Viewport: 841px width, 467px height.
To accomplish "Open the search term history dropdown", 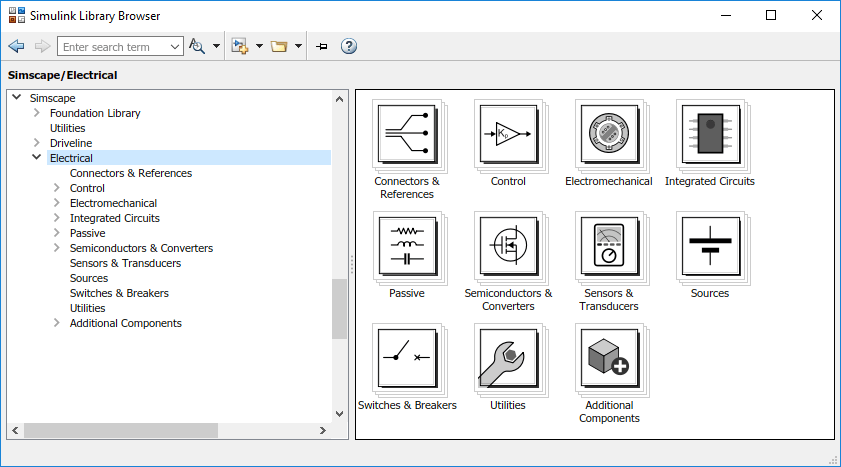I will (x=175, y=47).
